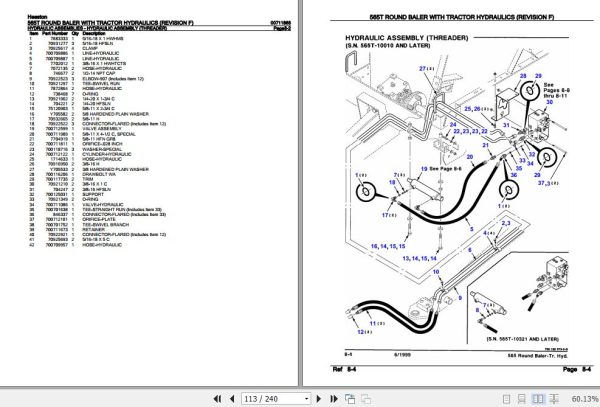The width and height of the screenshot is (600, 407).
Task: Go to the previous page
Action: click(232, 399)
